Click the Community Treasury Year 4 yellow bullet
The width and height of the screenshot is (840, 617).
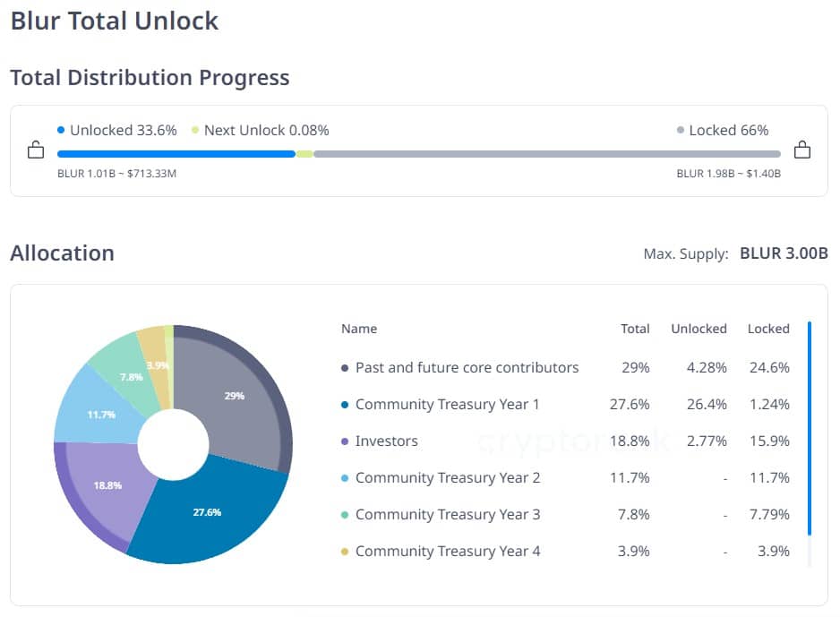pyautogui.click(x=345, y=552)
